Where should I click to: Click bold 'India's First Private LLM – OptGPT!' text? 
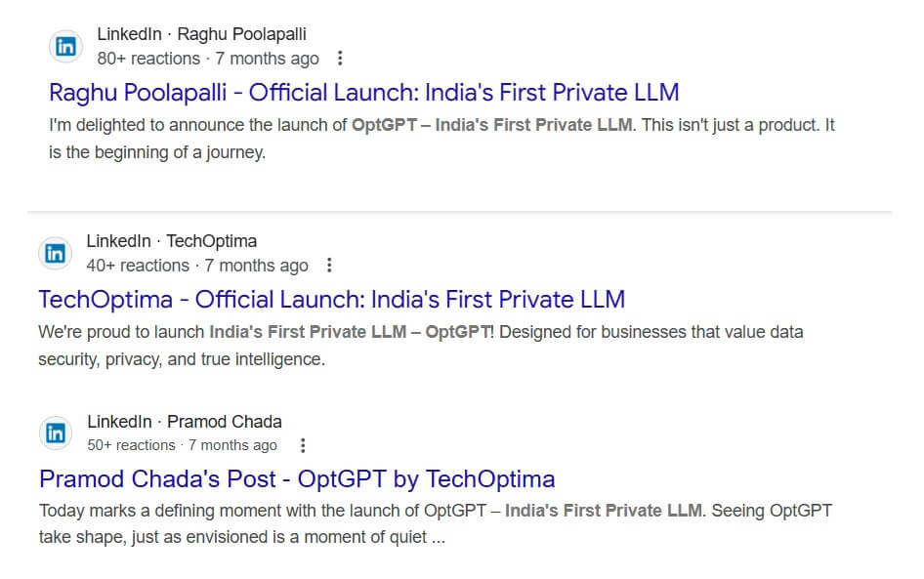click(352, 332)
